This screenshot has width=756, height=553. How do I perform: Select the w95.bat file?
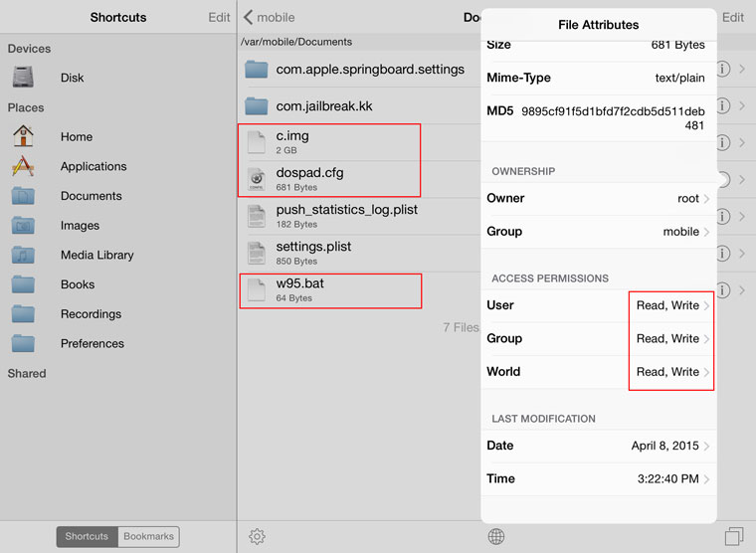300,289
